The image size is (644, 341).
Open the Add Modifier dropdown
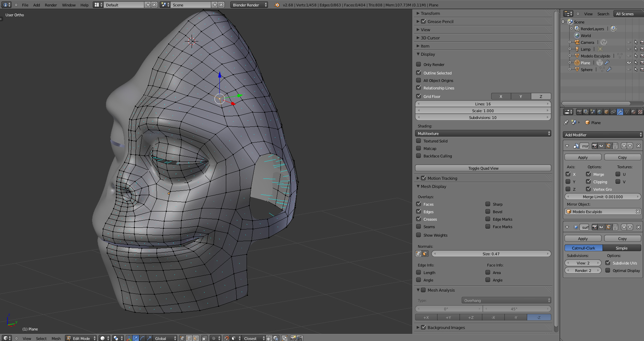(603, 135)
